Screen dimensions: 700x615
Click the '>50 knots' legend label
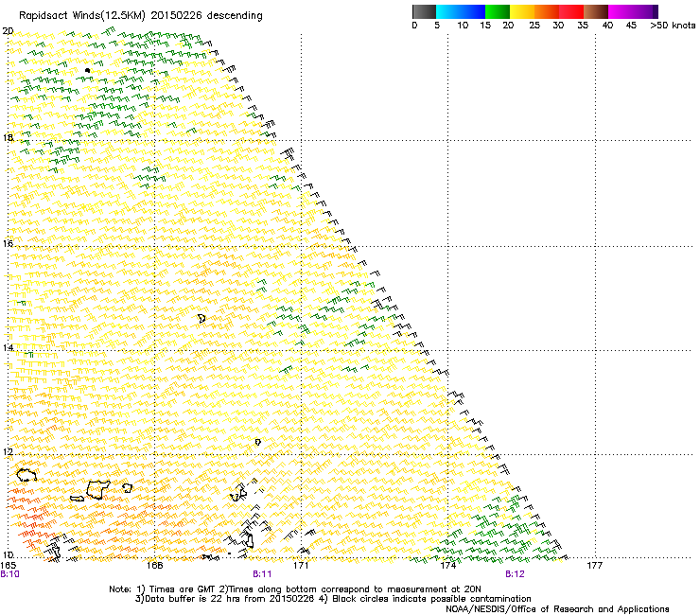tap(673, 26)
